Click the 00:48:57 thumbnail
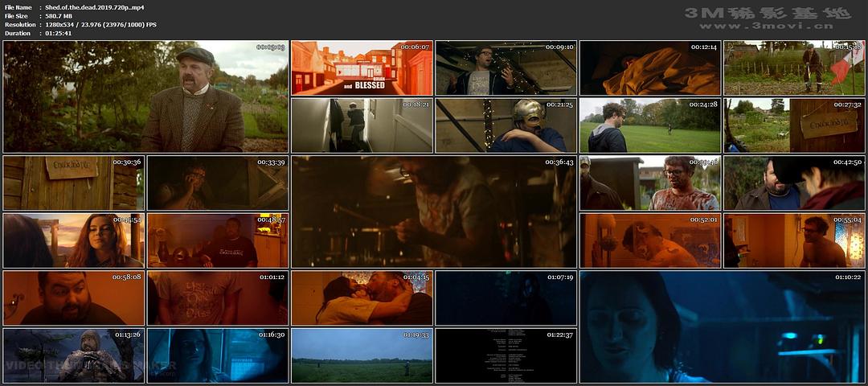 [x=218, y=240]
